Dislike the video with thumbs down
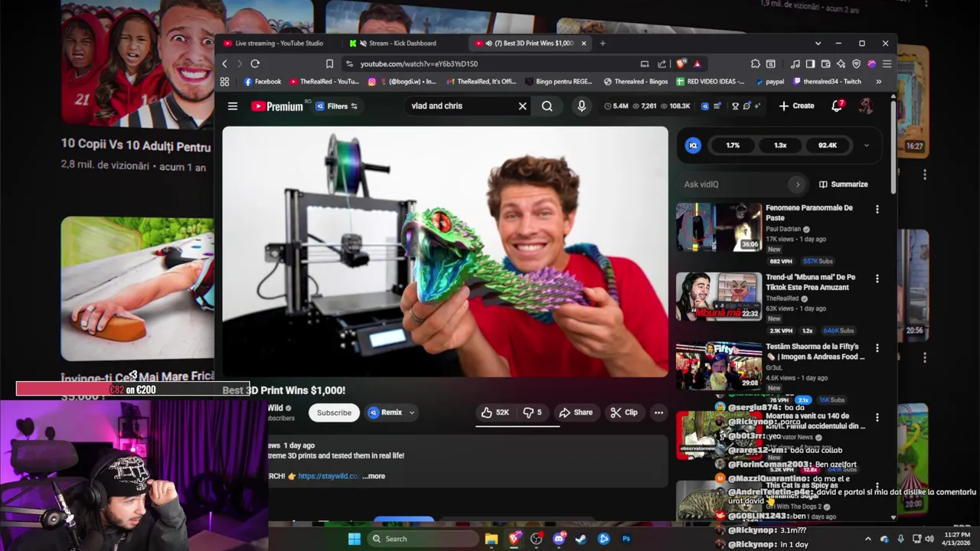The image size is (980, 551). pos(532,412)
